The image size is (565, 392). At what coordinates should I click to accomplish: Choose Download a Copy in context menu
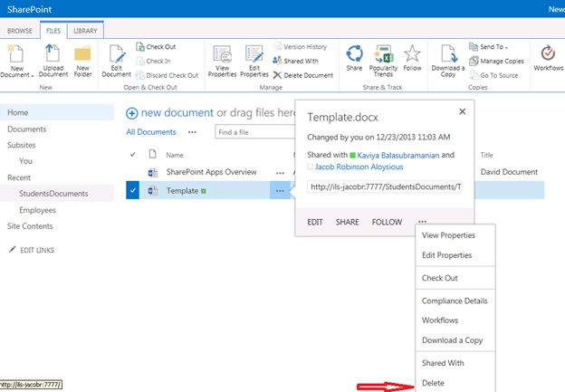click(x=452, y=340)
